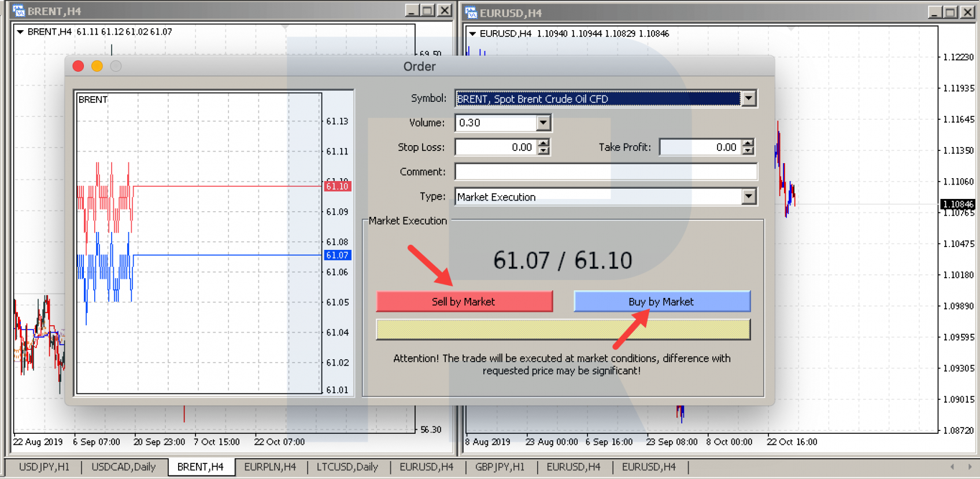Switch to the LTCUSD,Daily chart tab
Viewport: 980px width, 479px height.
click(347, 467)
